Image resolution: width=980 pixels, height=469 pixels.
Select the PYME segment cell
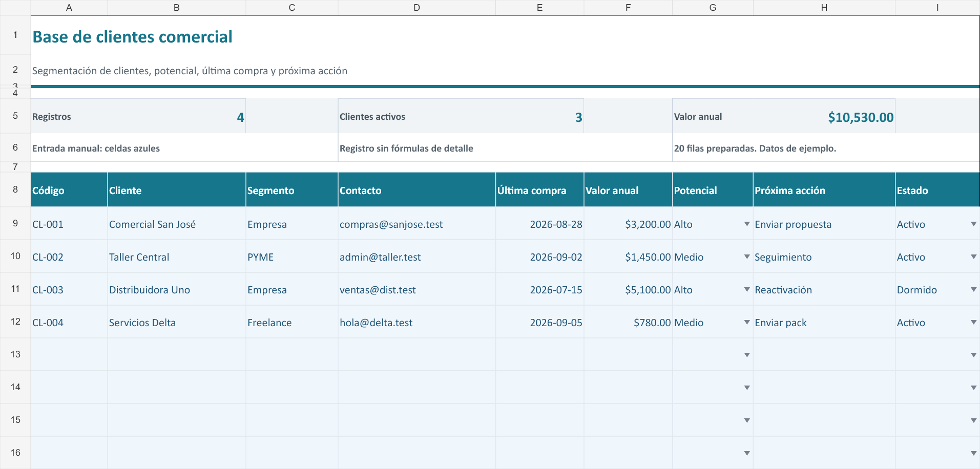[292, 257]
